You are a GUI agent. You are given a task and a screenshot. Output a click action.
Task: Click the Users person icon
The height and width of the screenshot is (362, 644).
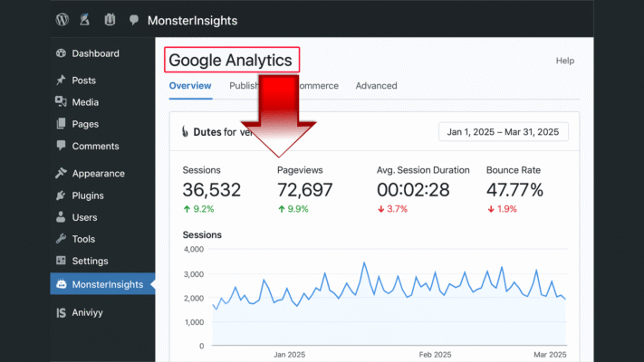coord(61,217)
